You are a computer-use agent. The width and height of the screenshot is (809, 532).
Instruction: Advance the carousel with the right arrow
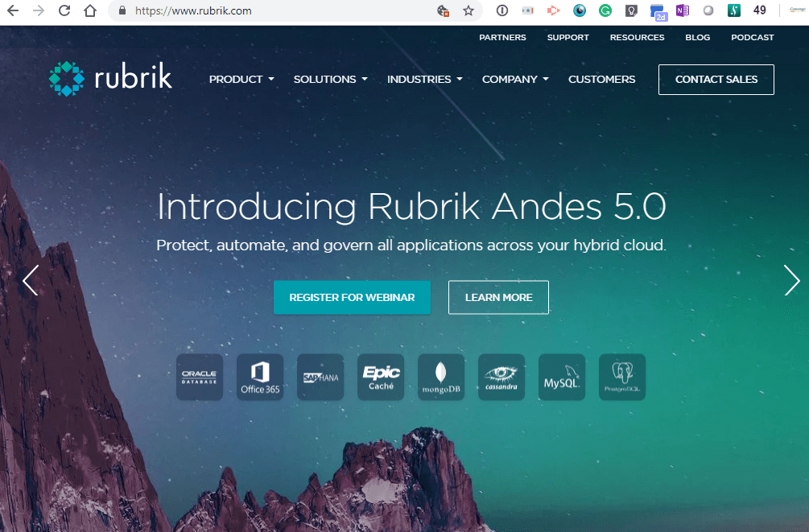coord(791,281)
